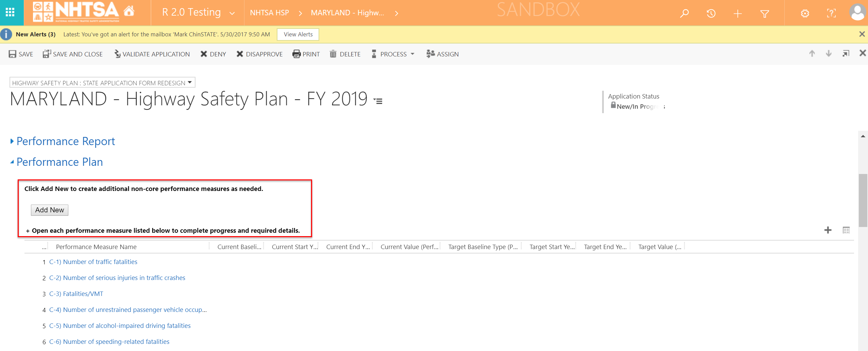
Task: Open C-4) unrestrained passenger vehicle measure
Action: (128, 310)
